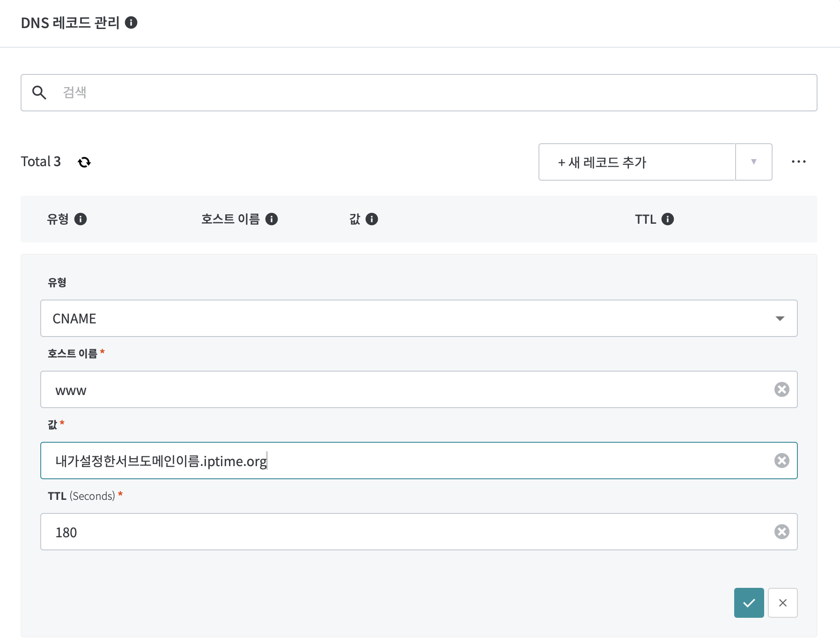Clear the 값 field with iptime.org
The height and width of the screenshot is (644, 840).
[x=781, y=461]
